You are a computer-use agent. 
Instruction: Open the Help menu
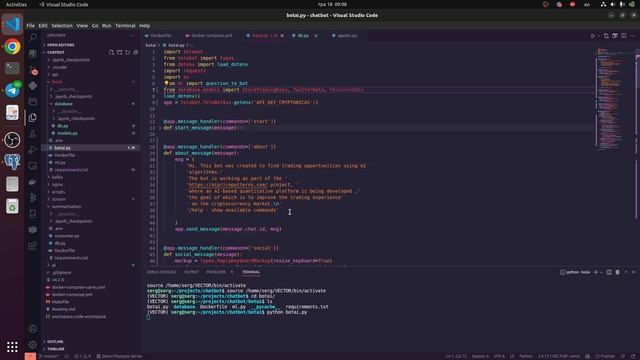[x=144, y=26]
